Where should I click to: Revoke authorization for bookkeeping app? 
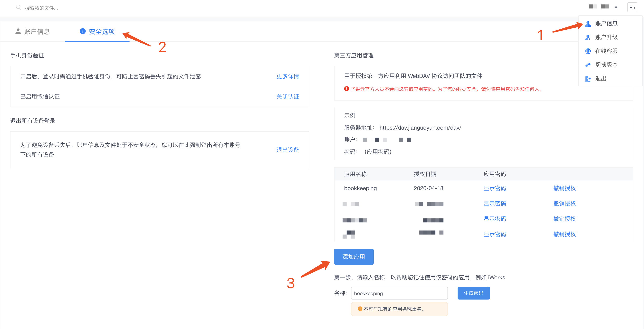(x=564, y=188)
